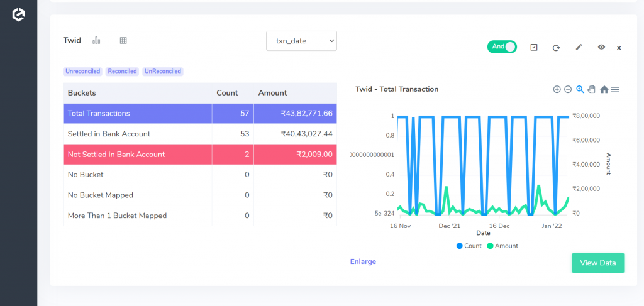The width and height of the screenshot is (644, 306).
Task: Switch Twid to bar chart view
Action: [96, 40]
